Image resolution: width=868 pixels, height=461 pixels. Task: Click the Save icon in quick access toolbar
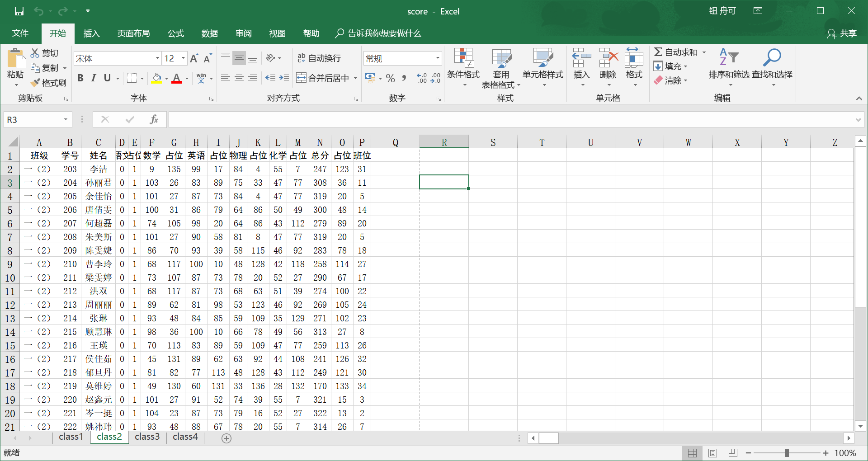coord(19,11)
